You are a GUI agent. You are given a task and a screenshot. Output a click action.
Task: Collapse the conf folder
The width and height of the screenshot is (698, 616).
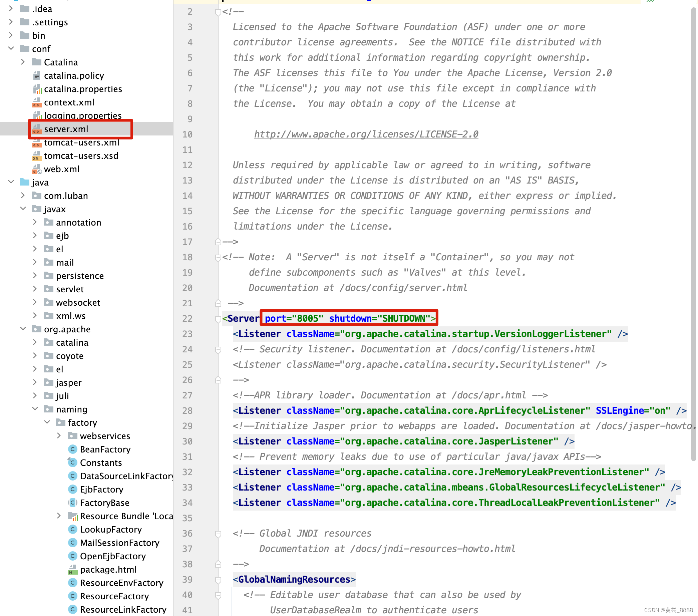pos(11,49)
